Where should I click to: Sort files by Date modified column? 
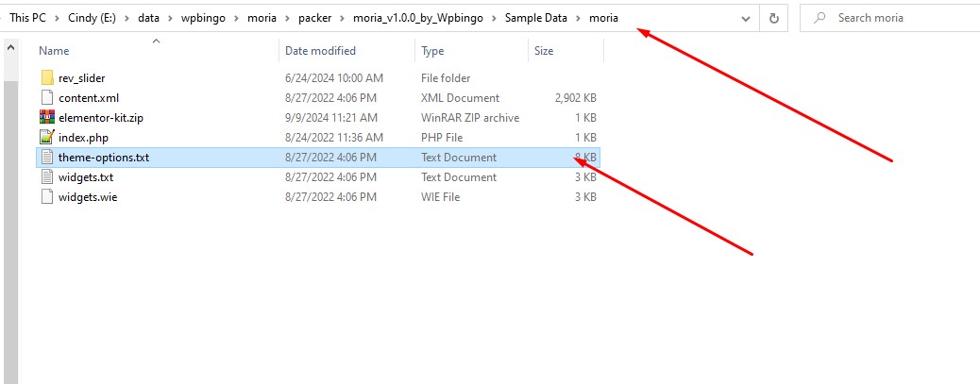coord(320,51)
